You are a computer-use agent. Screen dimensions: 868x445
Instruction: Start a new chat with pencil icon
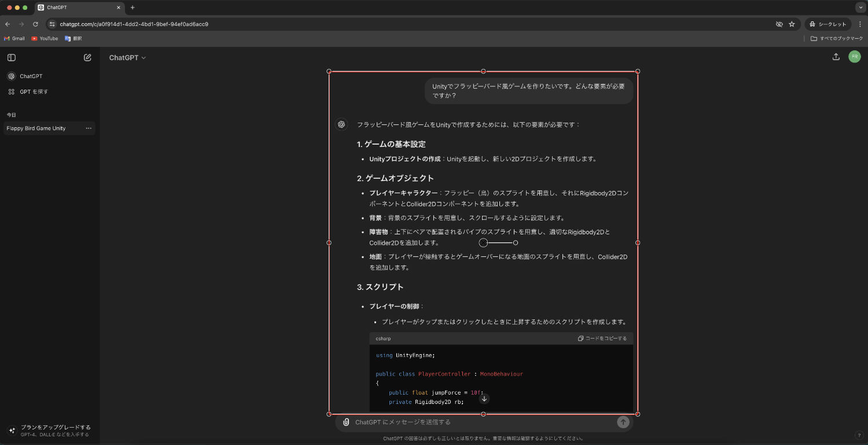pos(87,57)
